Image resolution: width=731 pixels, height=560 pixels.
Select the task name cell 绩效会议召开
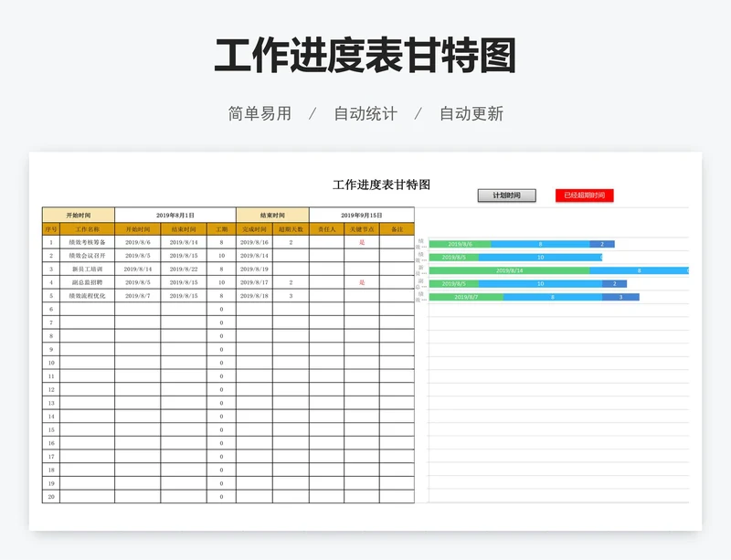point(87,256)
